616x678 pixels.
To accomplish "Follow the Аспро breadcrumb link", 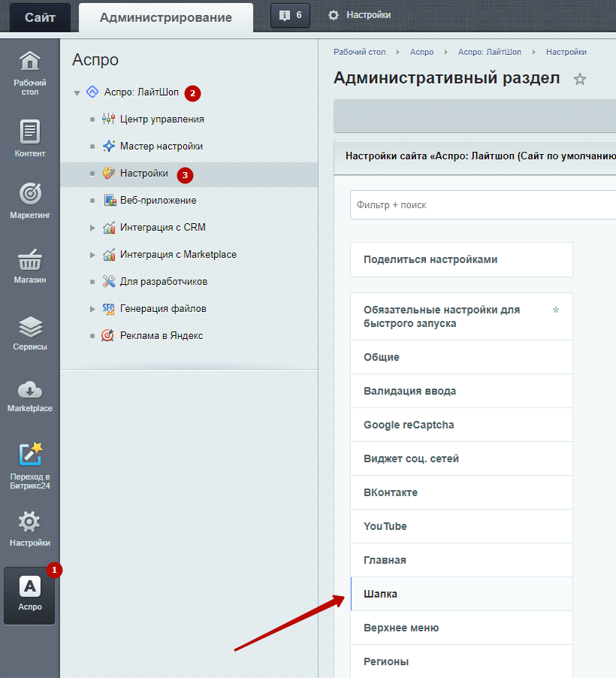I will (x=421, y=52).
